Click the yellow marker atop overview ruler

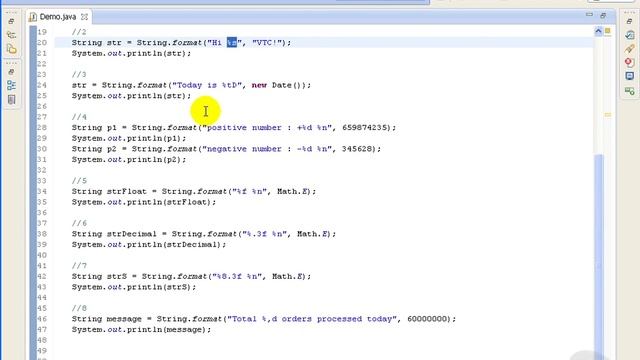pos(608,31)
